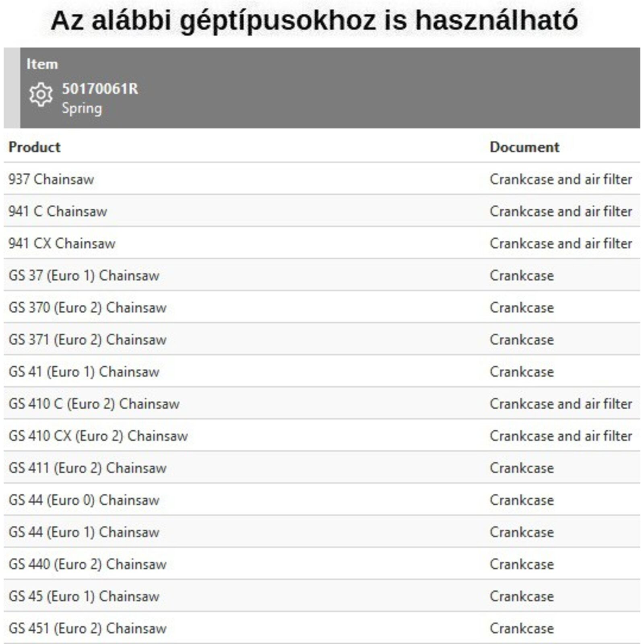
Task: Click the gear icon beside 50170061R
Action: [x=41, y=95]
